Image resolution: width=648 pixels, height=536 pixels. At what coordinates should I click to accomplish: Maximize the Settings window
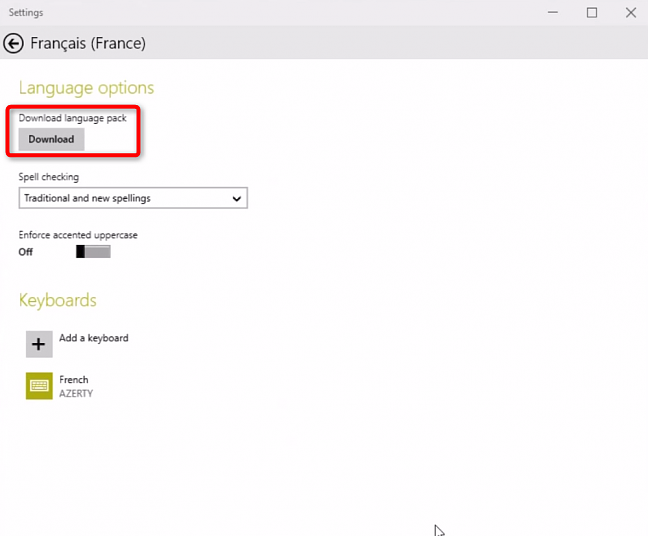point(592,12)
